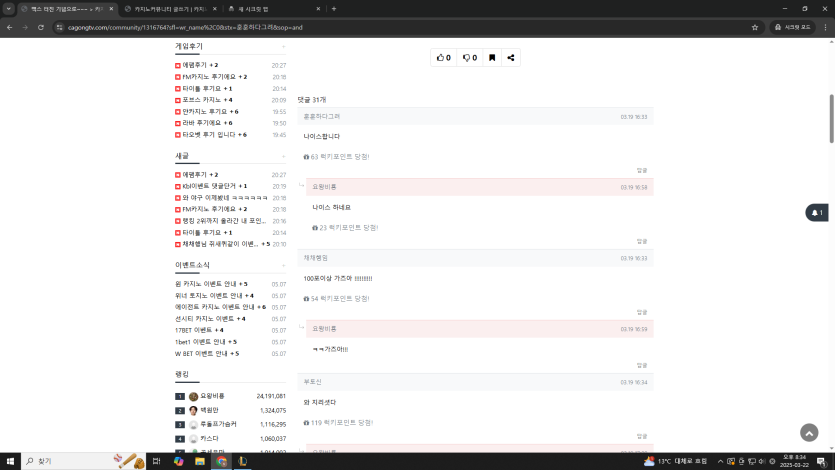Close the '카지노커뮤니티 글쓰기' tab

click(215, 9)
